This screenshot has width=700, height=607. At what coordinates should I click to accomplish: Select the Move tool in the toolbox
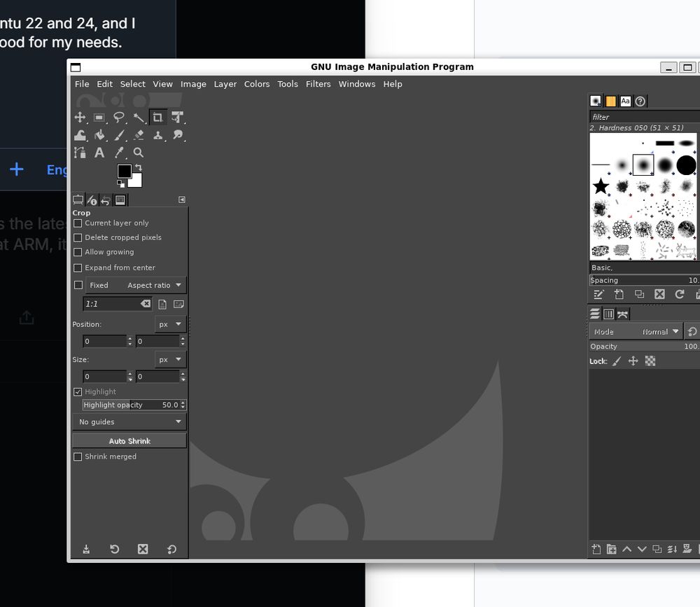click(80, 118)
